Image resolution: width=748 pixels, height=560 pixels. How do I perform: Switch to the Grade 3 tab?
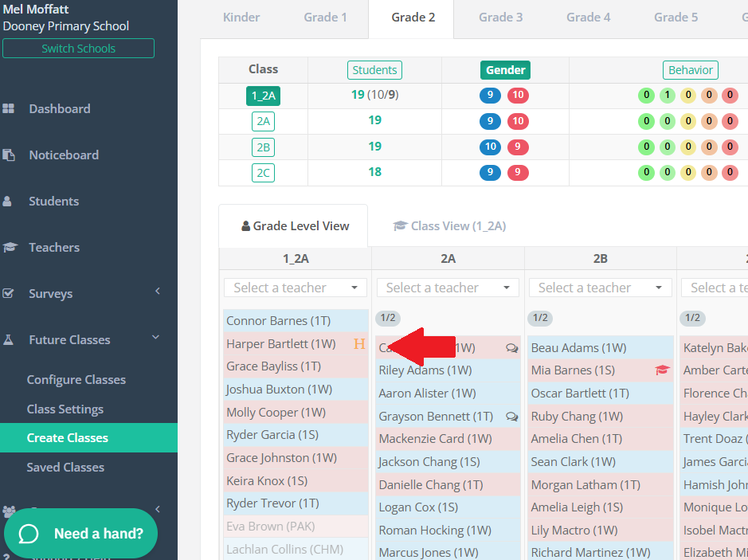(500, 18)
